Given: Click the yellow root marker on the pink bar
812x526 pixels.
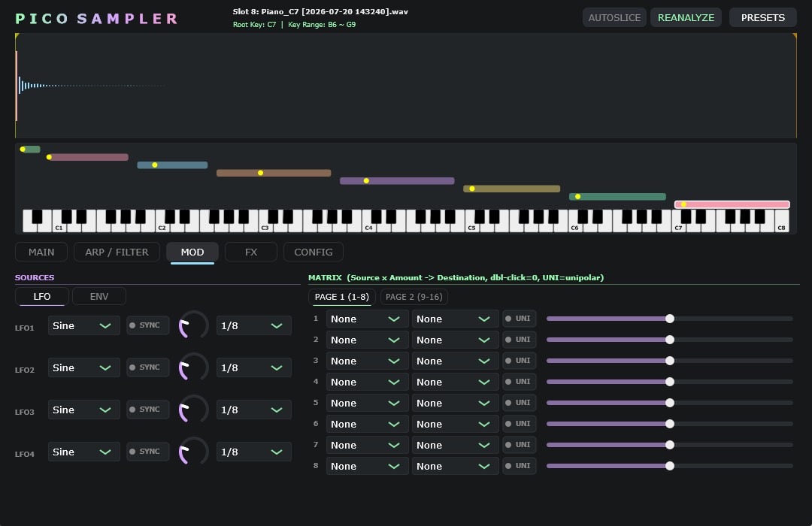Looking at the screenshot, I should coord(683,204).
